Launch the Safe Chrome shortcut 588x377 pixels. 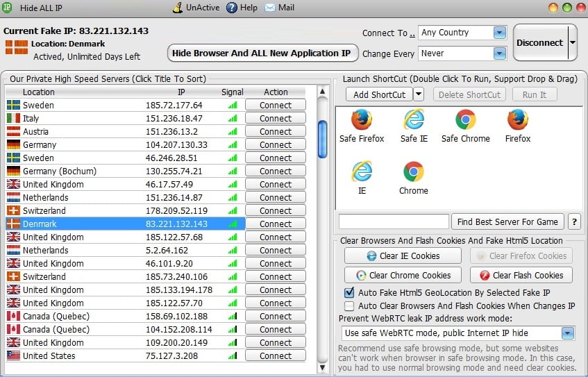pos(465,126)
